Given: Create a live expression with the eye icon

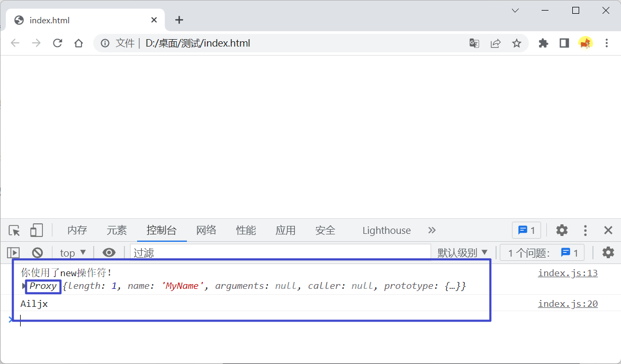Looking at the screenshot, I should [109, 252].
